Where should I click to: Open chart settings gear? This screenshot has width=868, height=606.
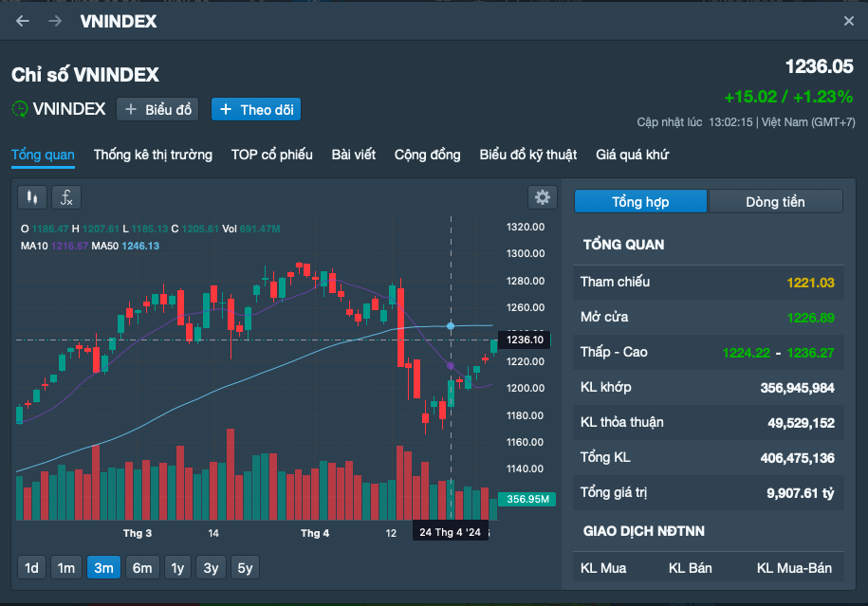[543, 197]
